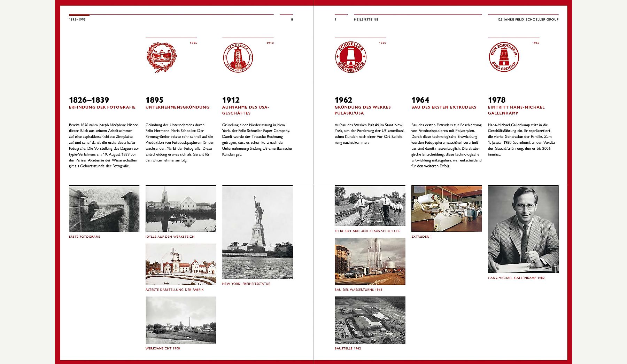This screenshot has height=364, width=627.
Task: Click the 1950 solid red Schoeller logo
Action: coord(351,57)
